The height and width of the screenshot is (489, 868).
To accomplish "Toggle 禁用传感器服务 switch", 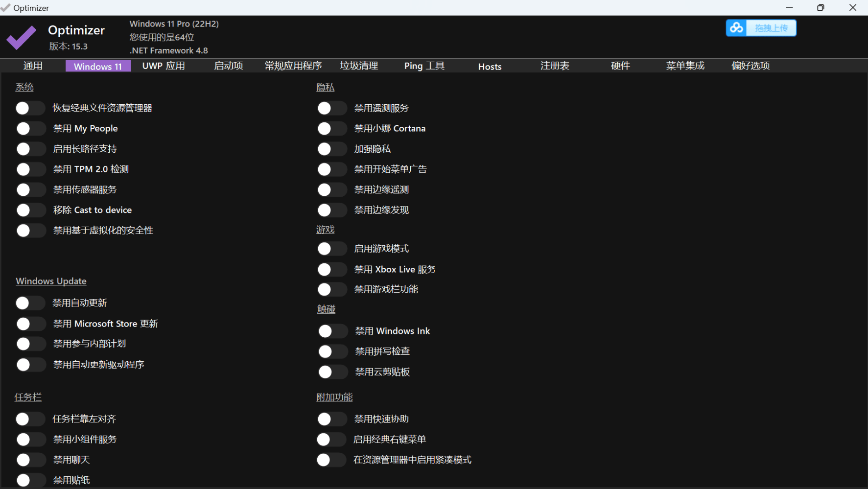I will click(30, 190).
